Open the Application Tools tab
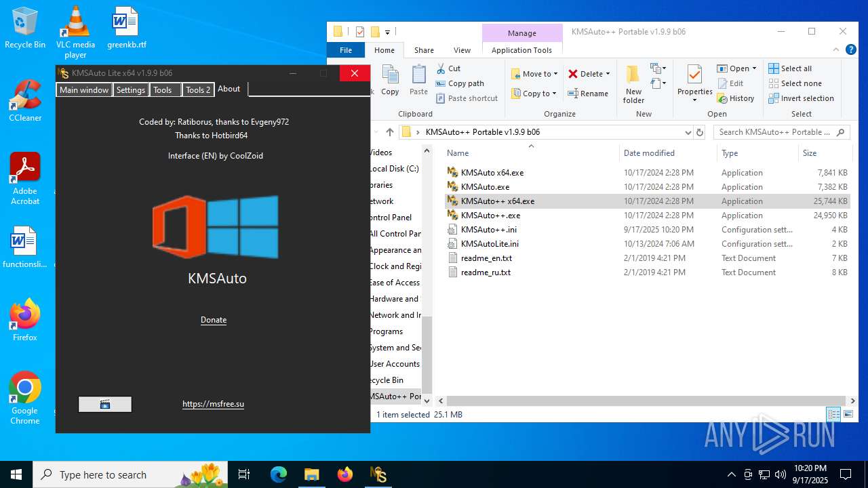Image resolution: width=868 pixels, height=488 pixels. click(521, 50)
